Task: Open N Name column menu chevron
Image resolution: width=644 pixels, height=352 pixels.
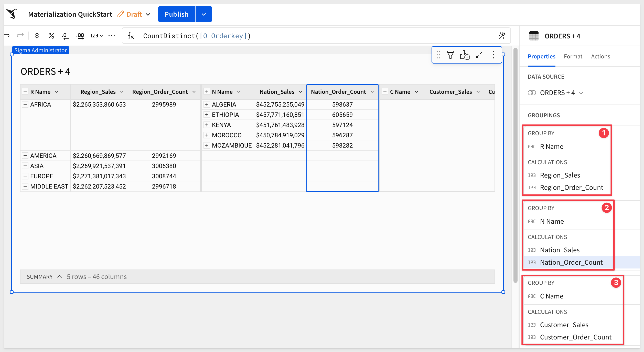Action: [239, 92]
